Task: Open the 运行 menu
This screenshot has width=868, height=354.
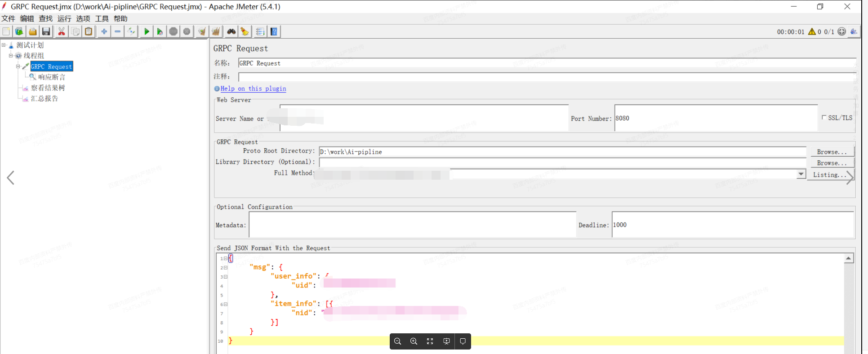Action: click(x=64, y=18)
